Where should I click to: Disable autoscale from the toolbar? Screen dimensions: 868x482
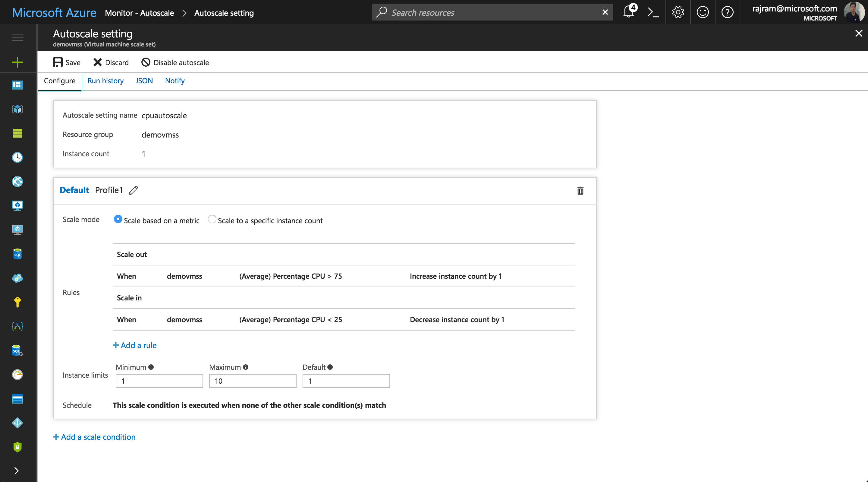tap(175, 62)
